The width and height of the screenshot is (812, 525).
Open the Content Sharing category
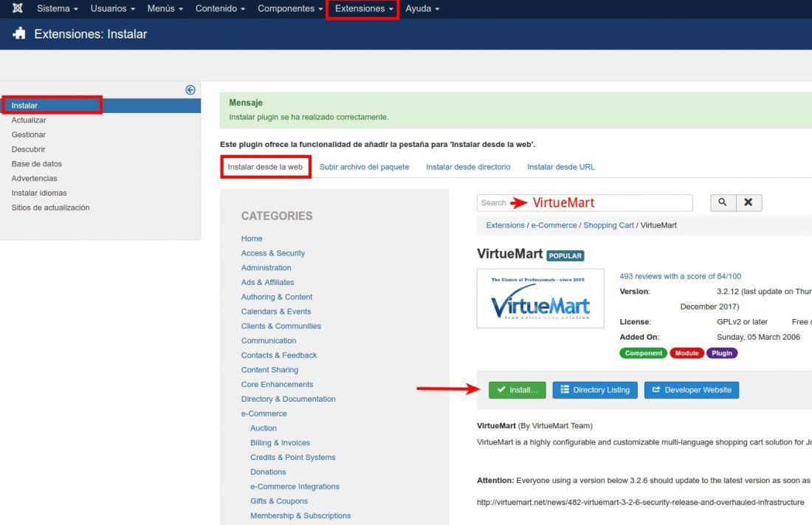point(269,369)
